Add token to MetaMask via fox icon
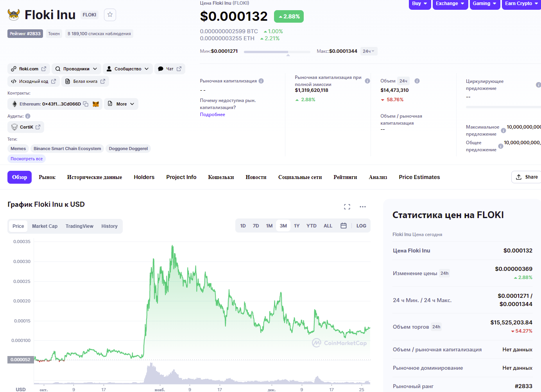 point(96,104)
